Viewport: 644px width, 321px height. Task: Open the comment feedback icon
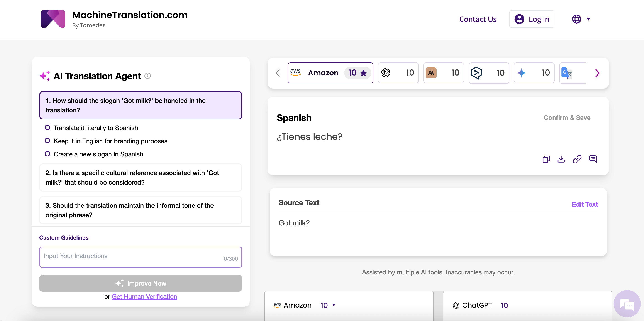(593, 159)
